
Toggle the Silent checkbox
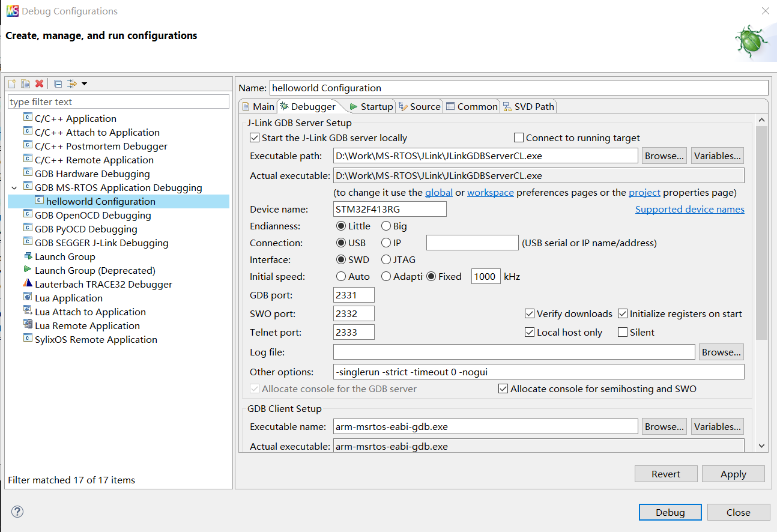[623, 332]
